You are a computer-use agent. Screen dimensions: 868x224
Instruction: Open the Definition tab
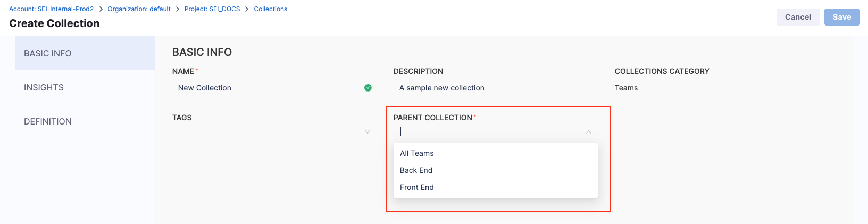(x=48, y=121)
